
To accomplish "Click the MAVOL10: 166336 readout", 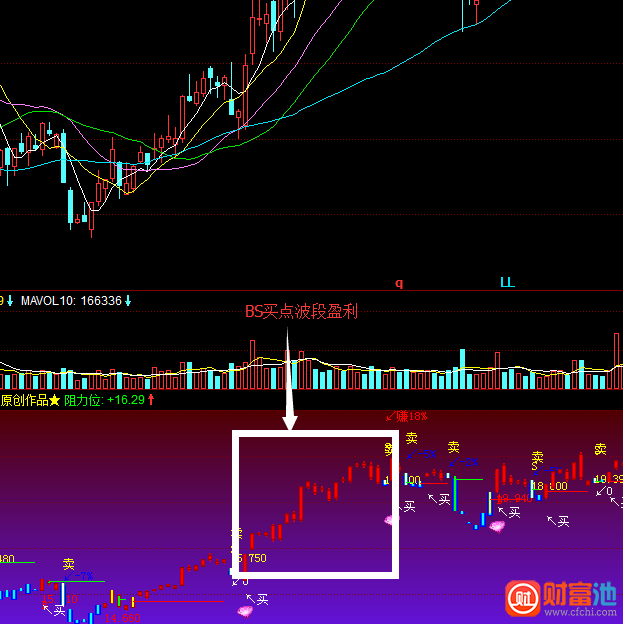I will tap(71, 301).
